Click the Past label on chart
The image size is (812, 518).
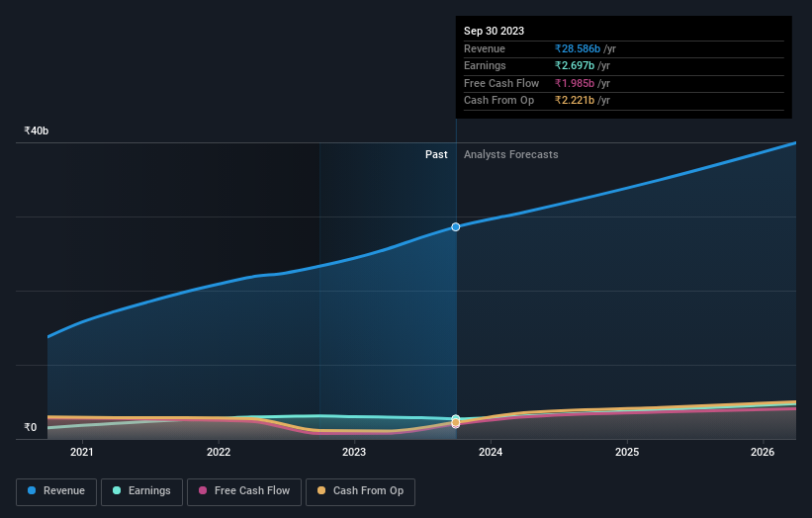coord(436,155)
